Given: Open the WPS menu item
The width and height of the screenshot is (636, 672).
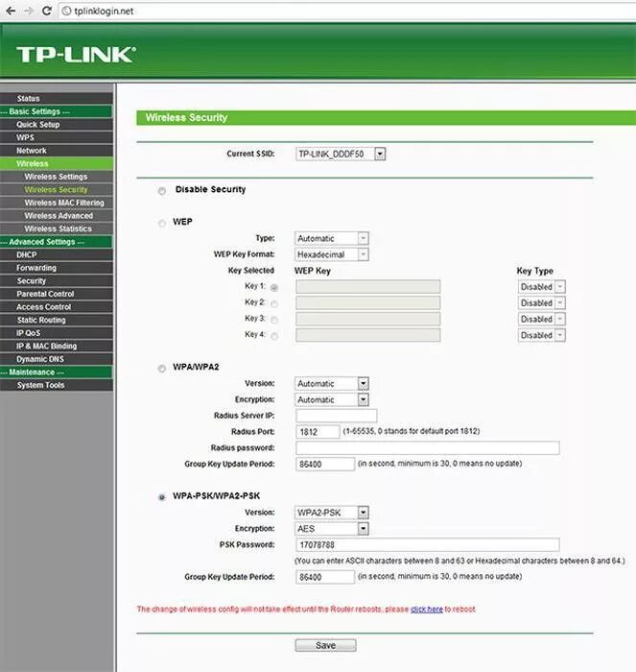Looking at the screenshot, I should tap(57, 137).
